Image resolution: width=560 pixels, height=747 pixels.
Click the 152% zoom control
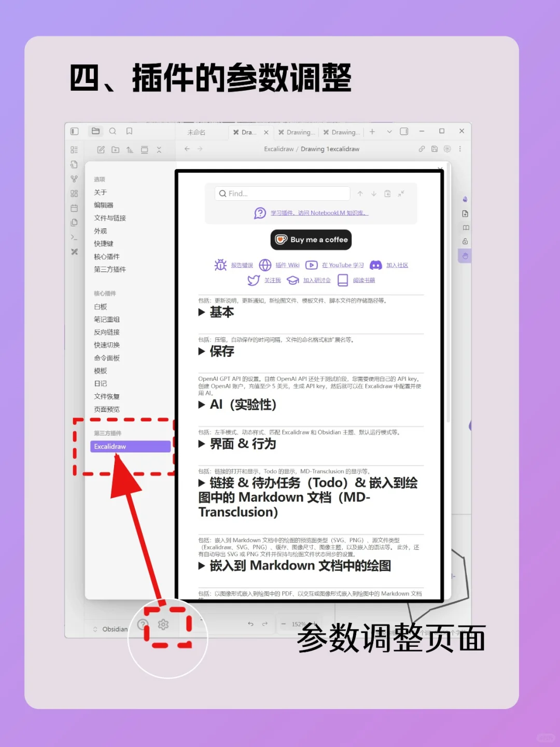click(298, 624)
